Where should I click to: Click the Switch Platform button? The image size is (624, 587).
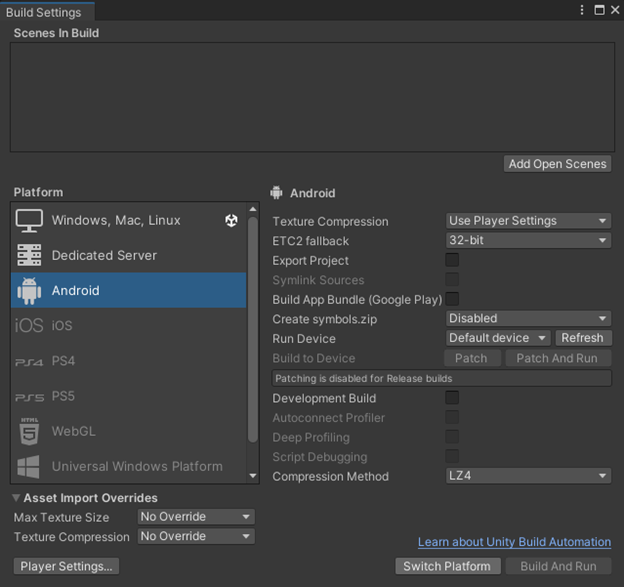click(446, 566)
